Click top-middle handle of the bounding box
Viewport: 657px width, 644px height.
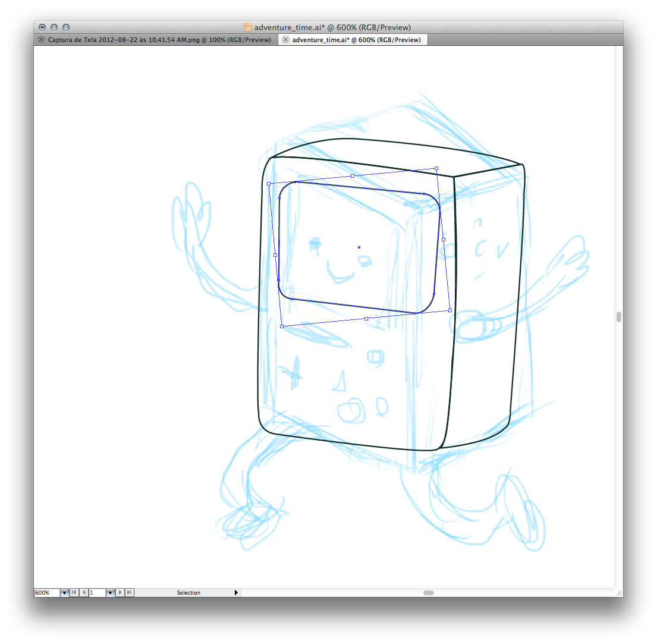(353, 176)
